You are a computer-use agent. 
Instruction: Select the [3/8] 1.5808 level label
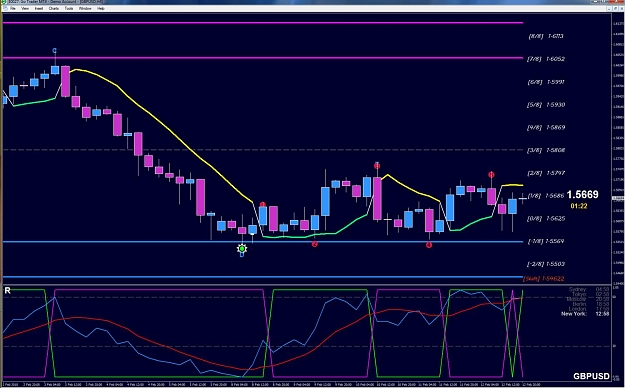[x=546, y=150]
